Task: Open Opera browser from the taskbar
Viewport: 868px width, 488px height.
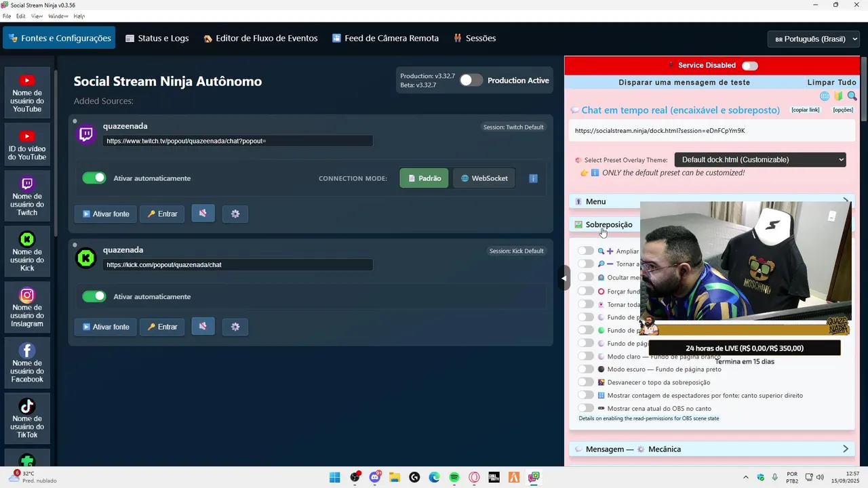Action: (474, 477)
